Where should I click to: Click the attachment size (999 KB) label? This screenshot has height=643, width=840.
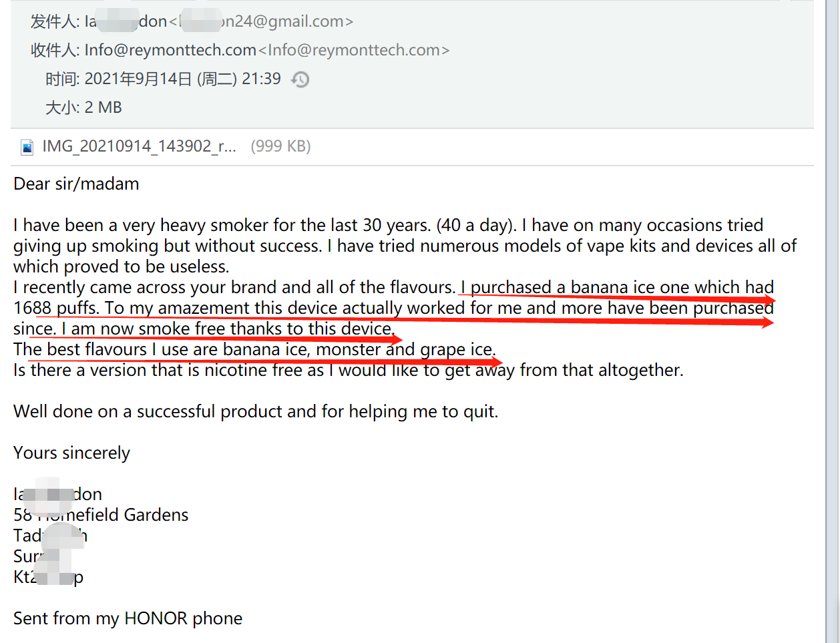tap(280, 146)
